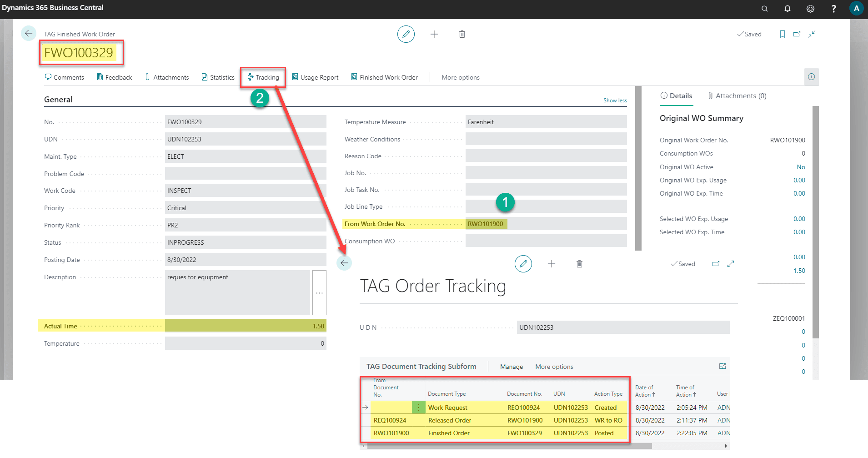Click trash icon on TAG Order Tracking
This screenshot has height=458, width=868.
pos(579,264)
